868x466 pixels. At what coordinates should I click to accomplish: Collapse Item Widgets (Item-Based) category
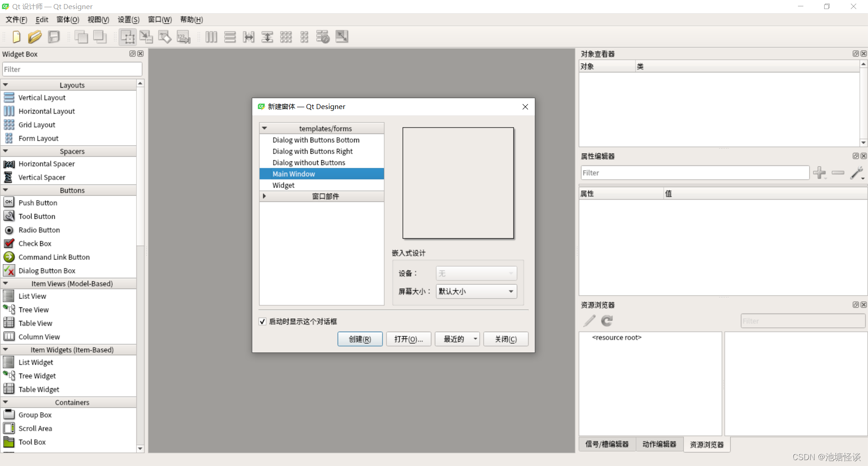pos(5,349)
